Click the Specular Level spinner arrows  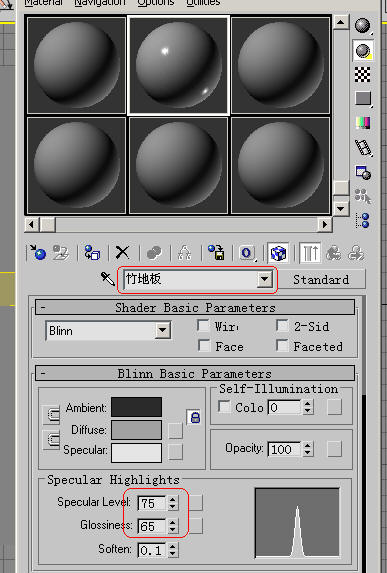(x=172, y=503)
